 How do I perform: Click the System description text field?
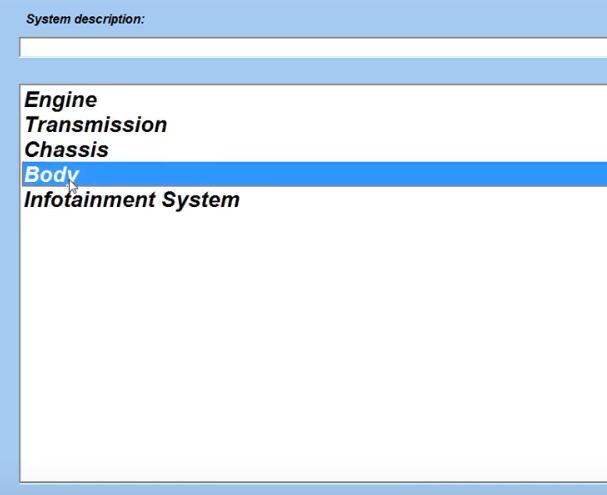click(x=313, y=48)
